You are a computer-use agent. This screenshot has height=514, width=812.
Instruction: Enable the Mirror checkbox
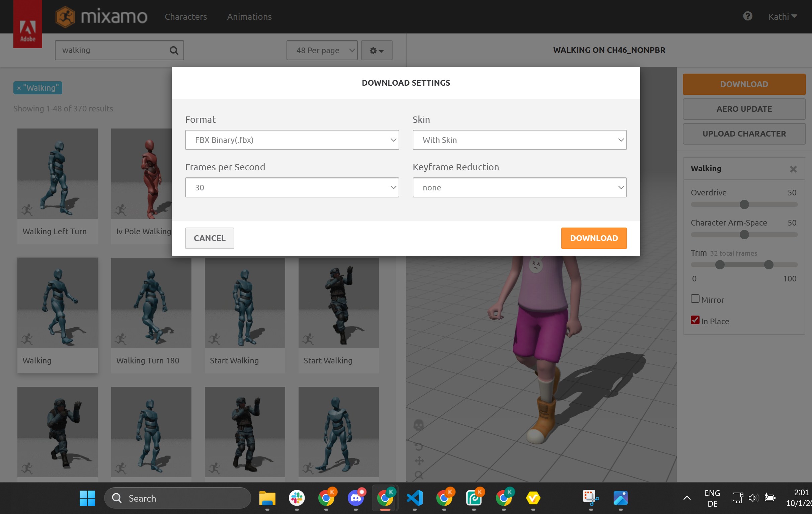[x=695, y=298]
